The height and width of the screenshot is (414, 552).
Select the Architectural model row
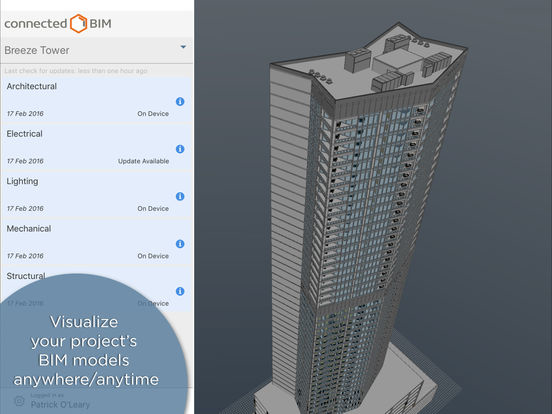pyautogui.click(x=97, y=100)
